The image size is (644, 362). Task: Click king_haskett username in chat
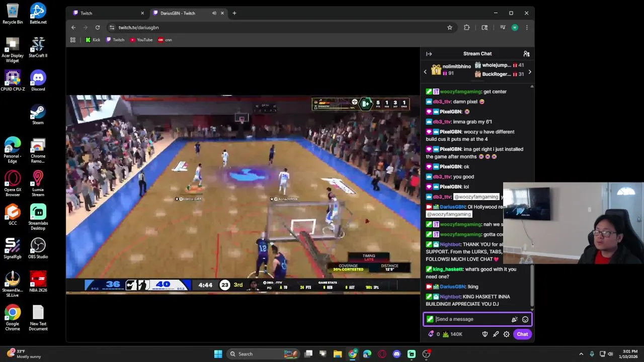pyautogui.click(x=448, y=269)
